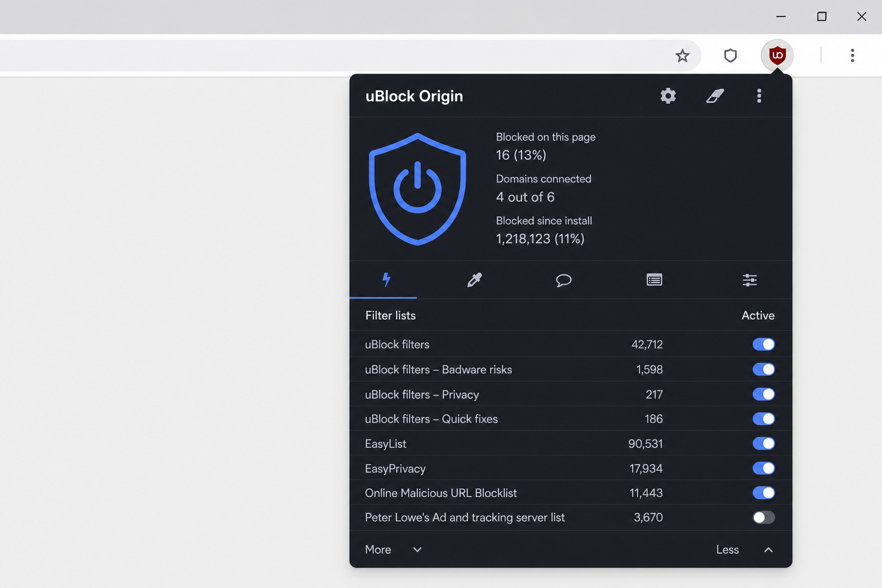The height and width of the screenshot is (588, 882).
Task: Click the 1,218,123 (11%) blocked total
Action: (540, 239)
